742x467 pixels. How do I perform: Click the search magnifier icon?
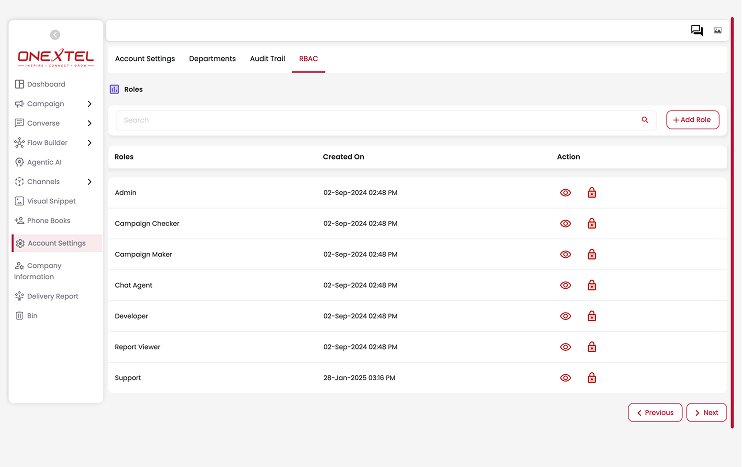click(645, 120)
